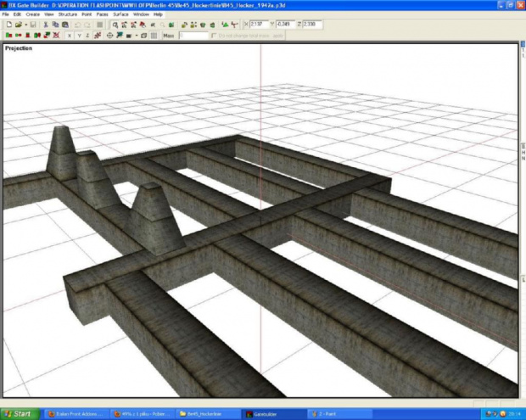Click the Open folder icon

pyautogui.click(x=18, y=25)
